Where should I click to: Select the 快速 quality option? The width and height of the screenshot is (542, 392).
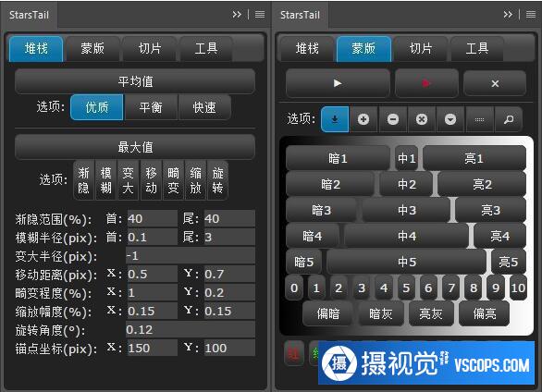[x=204, y=107]
